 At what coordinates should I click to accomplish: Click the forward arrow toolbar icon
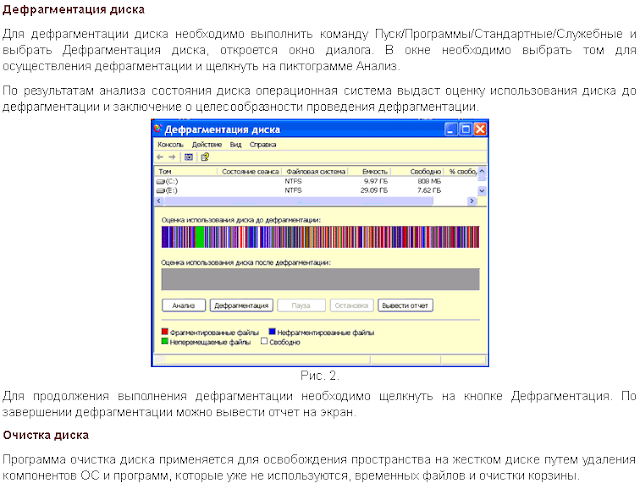[172, 157]
